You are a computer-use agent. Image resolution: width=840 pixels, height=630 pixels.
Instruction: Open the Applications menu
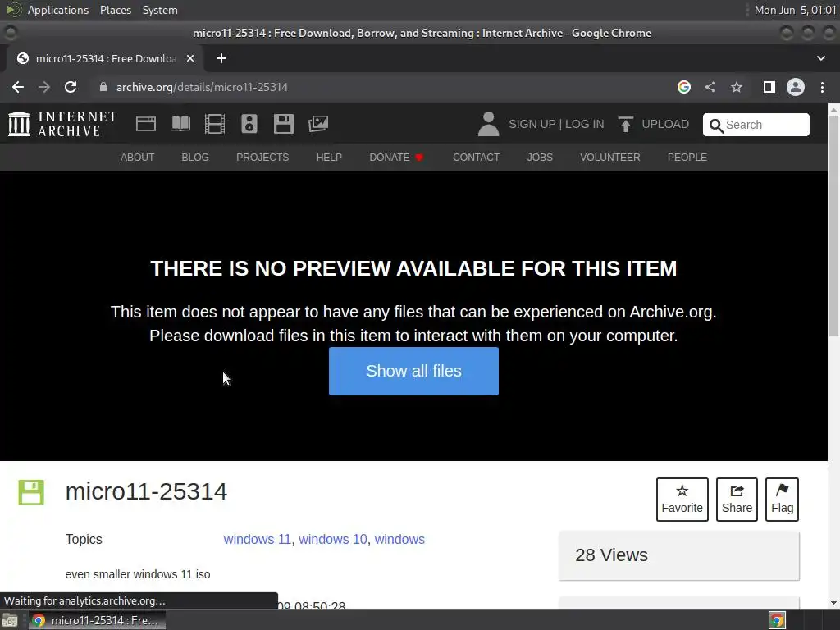58,10
